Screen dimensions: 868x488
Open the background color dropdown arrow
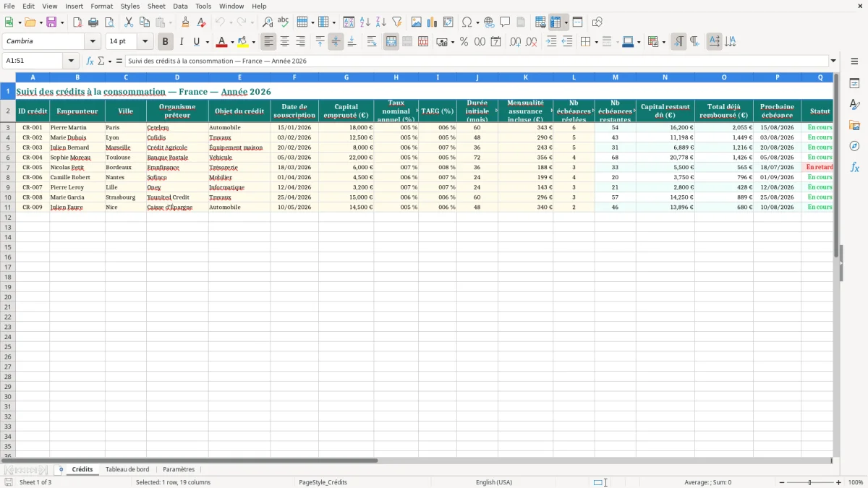click(x=253, y=43)
